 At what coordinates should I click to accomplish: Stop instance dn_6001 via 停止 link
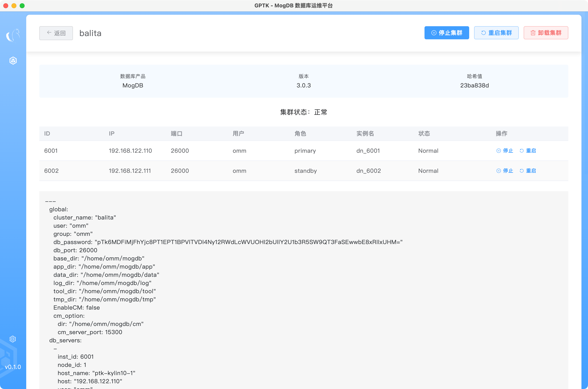505,151
